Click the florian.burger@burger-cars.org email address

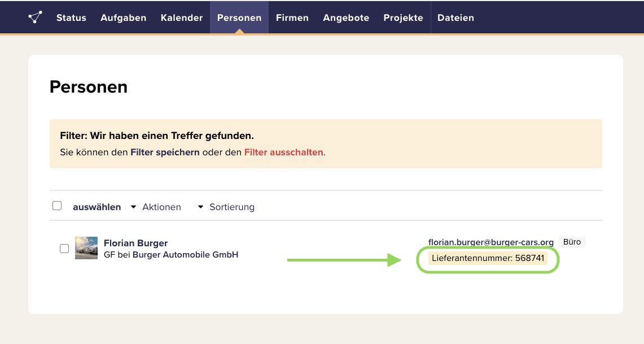tap(490, 242)
